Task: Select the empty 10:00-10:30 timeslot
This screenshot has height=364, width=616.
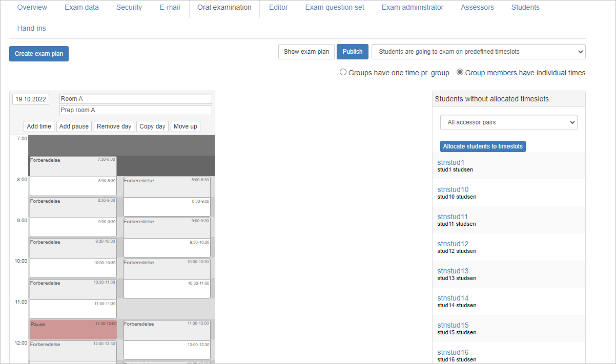Action: pyautogui.click(x=73, y=268)
